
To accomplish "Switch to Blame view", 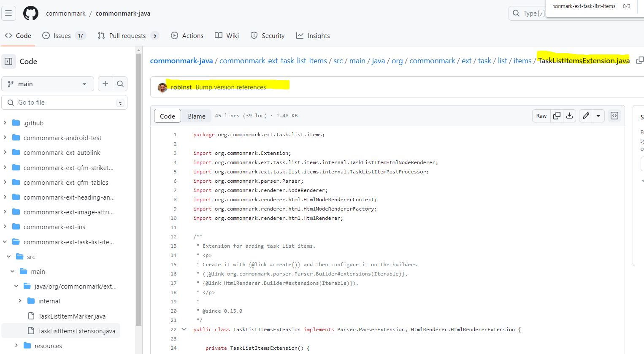I will (197, 116).
